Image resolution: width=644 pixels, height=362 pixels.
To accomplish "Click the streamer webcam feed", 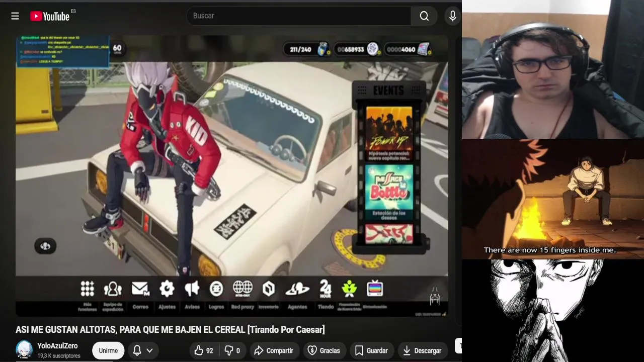I will coord(553,69).
